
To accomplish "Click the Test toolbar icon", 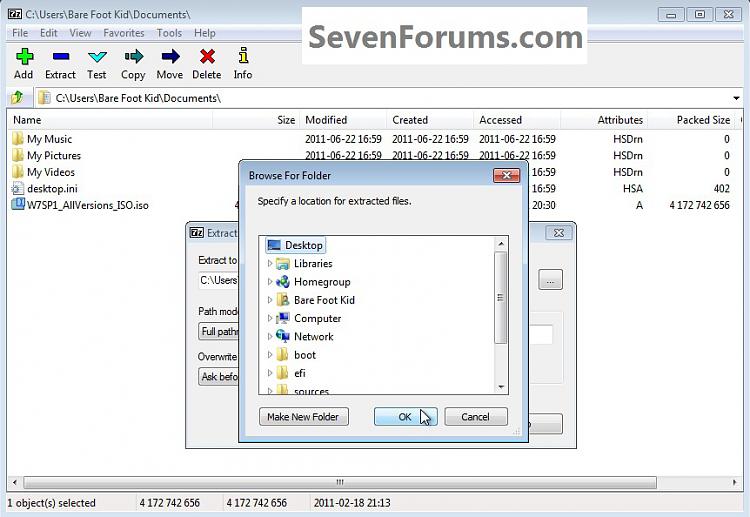I will click(x=97, y=57).
